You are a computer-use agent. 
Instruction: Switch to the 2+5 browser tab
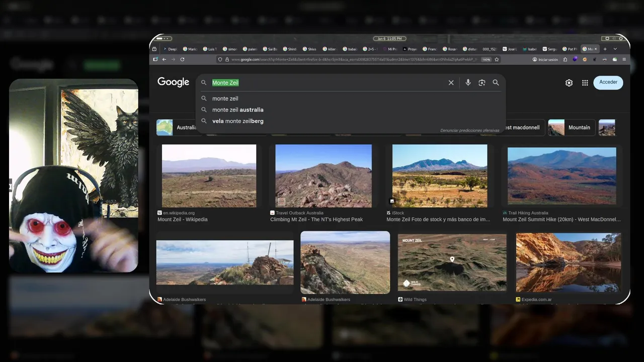click(370, 49)
